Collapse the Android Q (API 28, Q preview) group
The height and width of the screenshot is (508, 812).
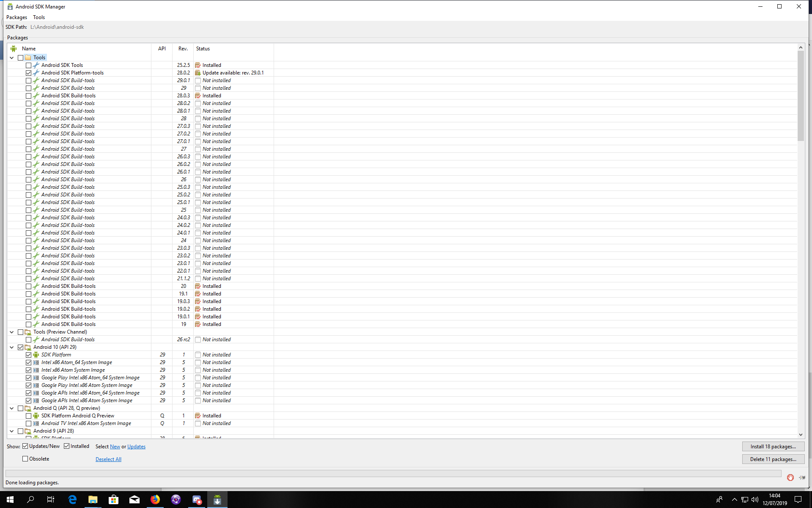12,408
